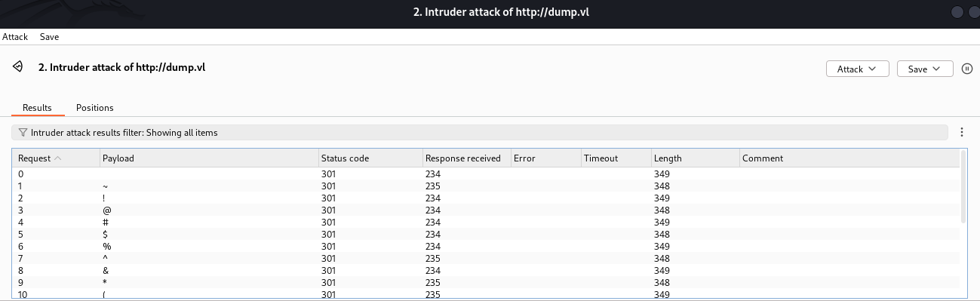Select request row with payload @

click(x=487, y=210)
